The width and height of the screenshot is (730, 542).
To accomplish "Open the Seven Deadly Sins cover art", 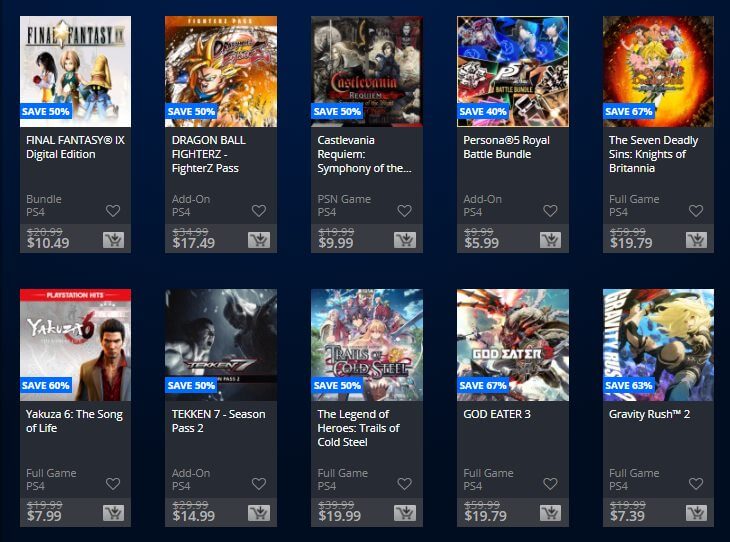I will point(658,71).
